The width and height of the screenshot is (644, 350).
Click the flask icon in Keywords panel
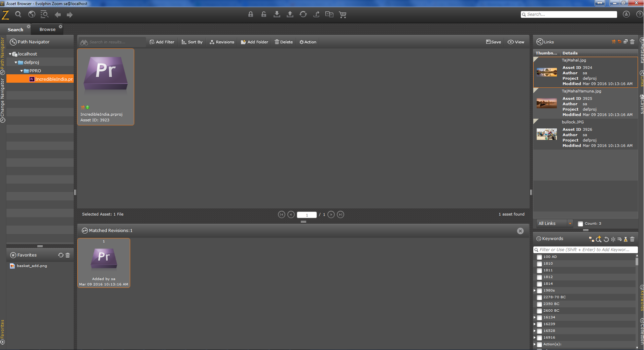coord(626,239)
